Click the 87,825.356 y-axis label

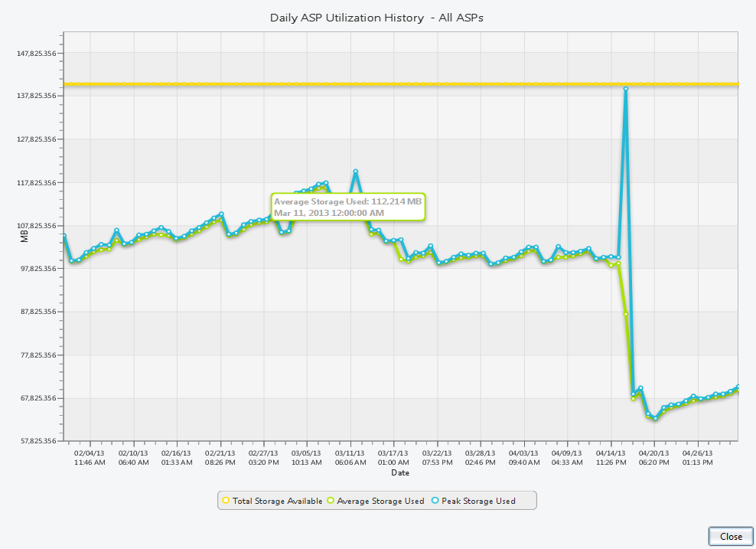point(37,311)
